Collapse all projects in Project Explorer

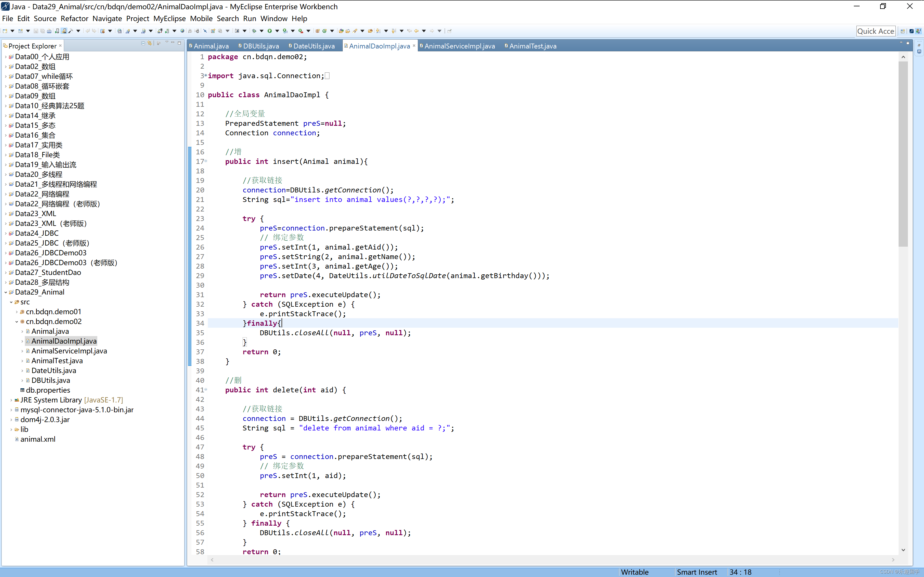tap(143, 43)
